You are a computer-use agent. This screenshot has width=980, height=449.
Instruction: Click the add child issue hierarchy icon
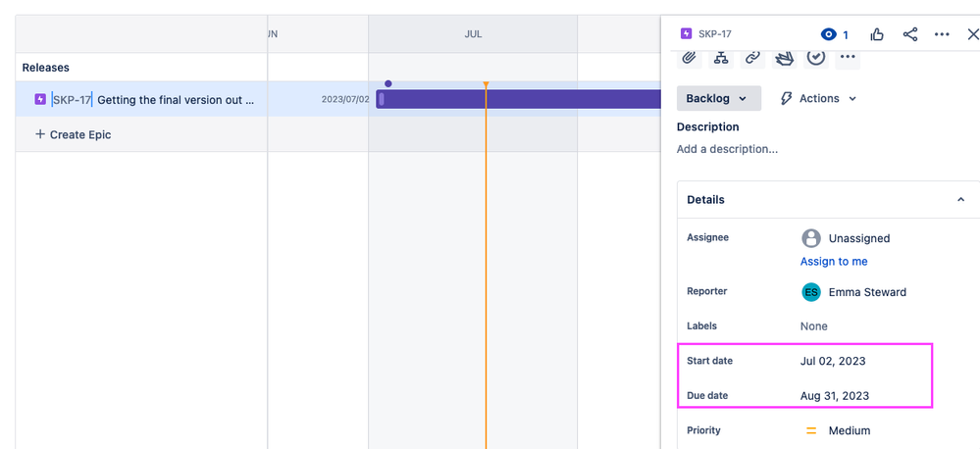[721, 58]
